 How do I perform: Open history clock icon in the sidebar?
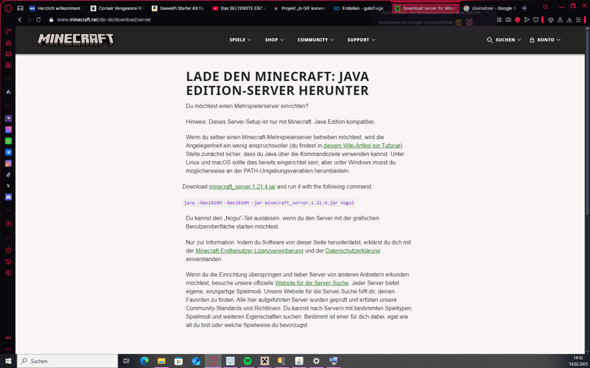point(8,250)
